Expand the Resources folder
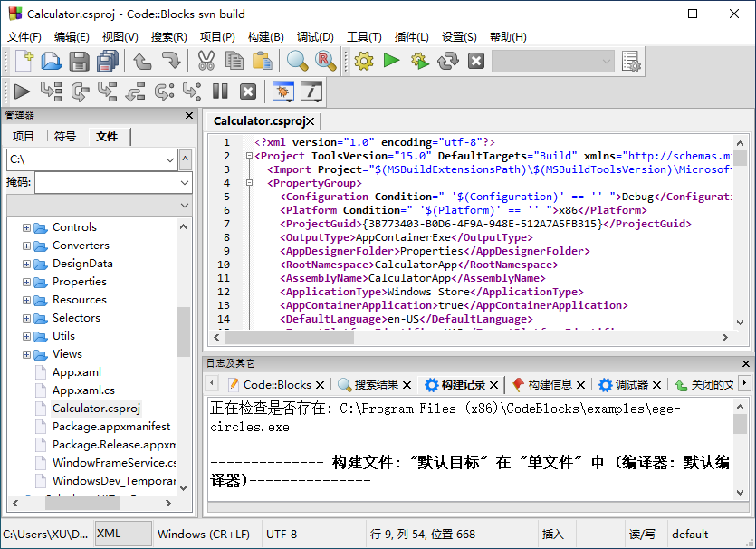The image size is (756, 549). (26, 300)
